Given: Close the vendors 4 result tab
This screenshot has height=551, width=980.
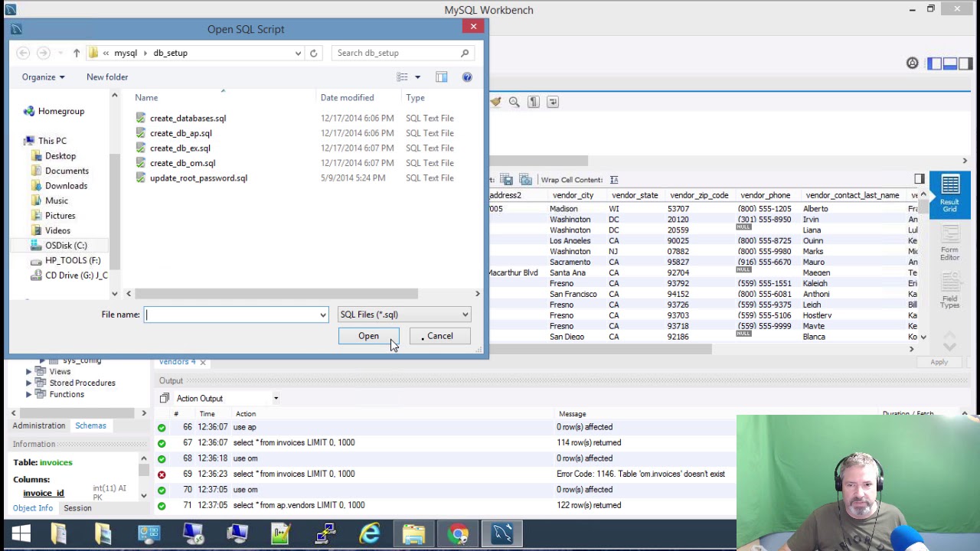Looking at the screenshot, I should (x=203, y=362).
